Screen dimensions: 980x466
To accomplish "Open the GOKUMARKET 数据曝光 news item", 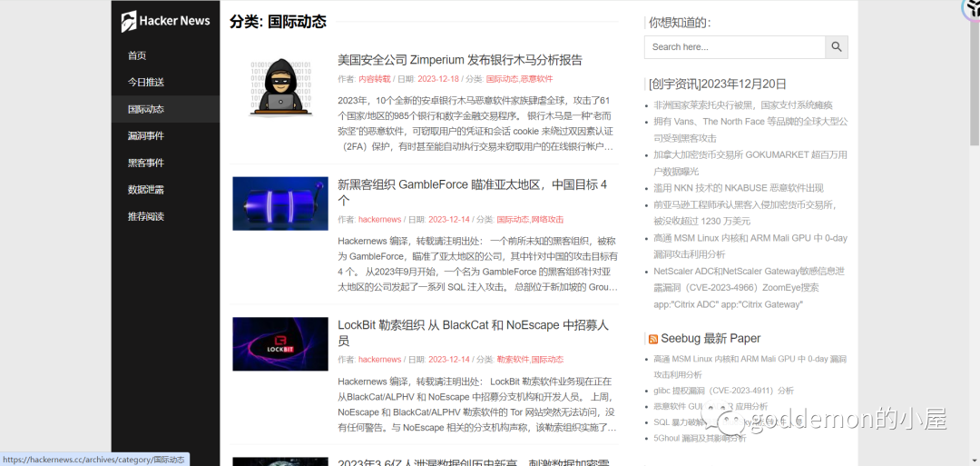I will (750, 164).
